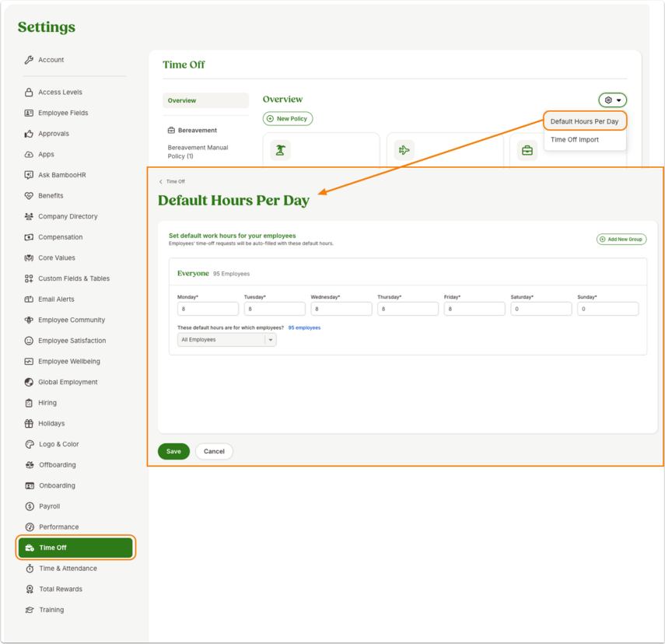The image size is (665, 644).
Task: Click the Tuesday hours input field
Action: coord(275,309)
